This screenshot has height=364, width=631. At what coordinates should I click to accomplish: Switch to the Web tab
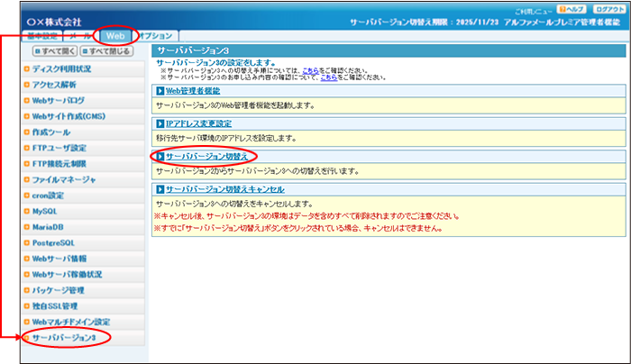[116, 36]
